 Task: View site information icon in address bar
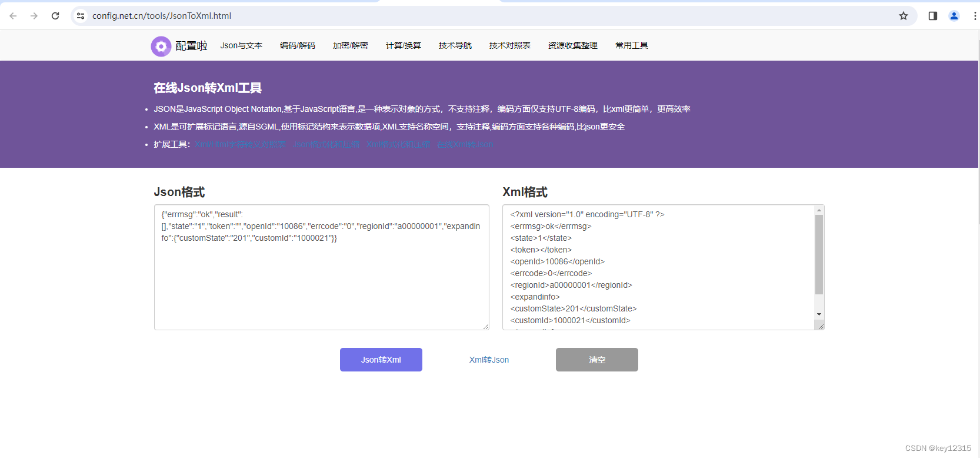81,16
